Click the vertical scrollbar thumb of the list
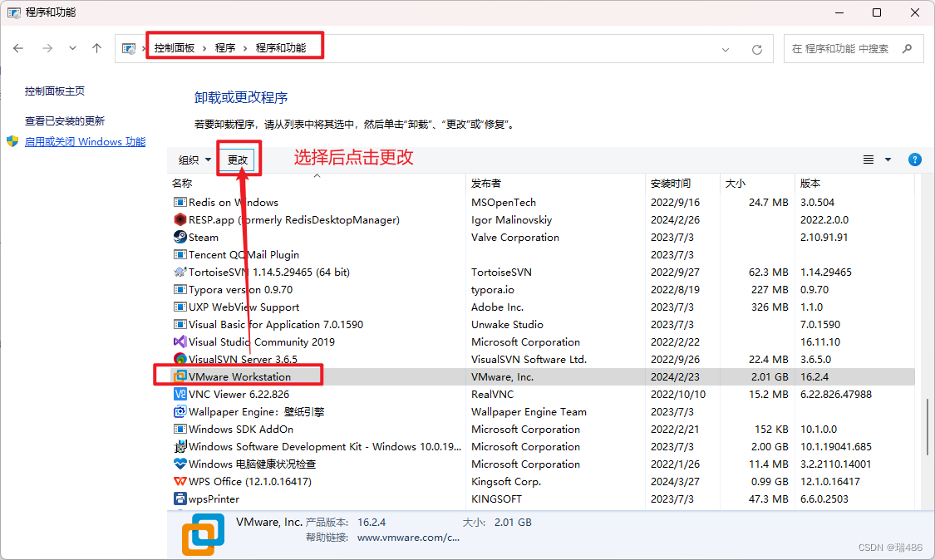Screen dimensions: 935x560 pyautogui.click(x=928, y=427)
